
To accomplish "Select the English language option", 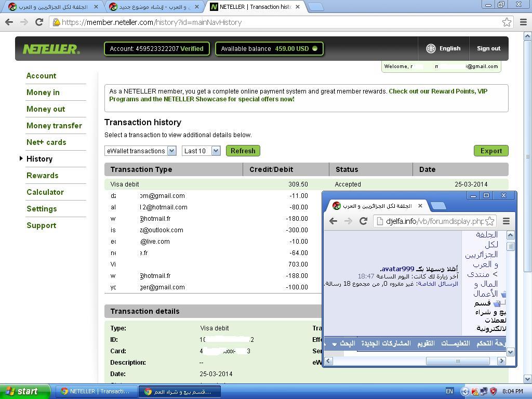I will tap(450, 48).
